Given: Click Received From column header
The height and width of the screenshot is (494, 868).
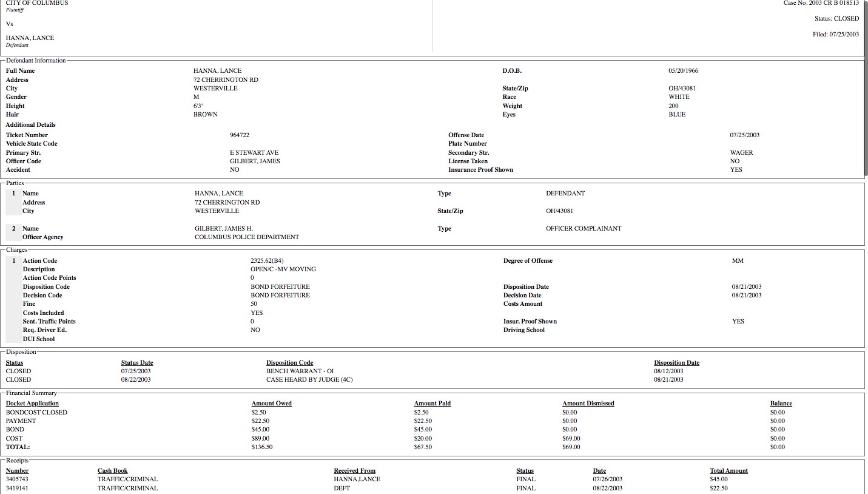Looking at the screenshot, I should [x=355, y=471].
